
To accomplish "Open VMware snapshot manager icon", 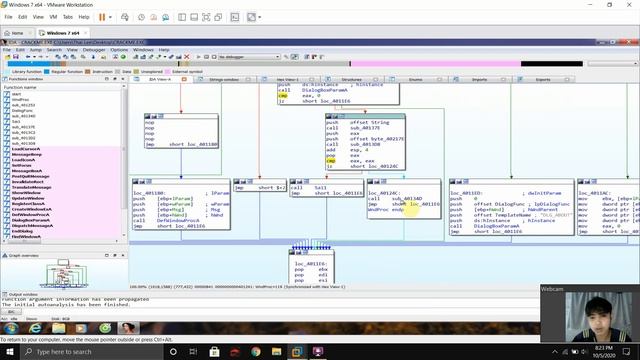I will click(x=166, y=17).
